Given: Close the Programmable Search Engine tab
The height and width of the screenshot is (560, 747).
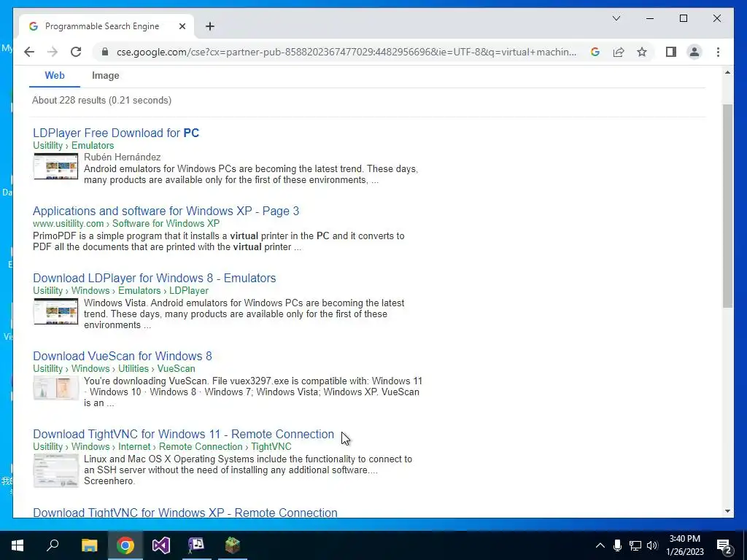Looking at the screenshot, I should click(x=182, y=26).
